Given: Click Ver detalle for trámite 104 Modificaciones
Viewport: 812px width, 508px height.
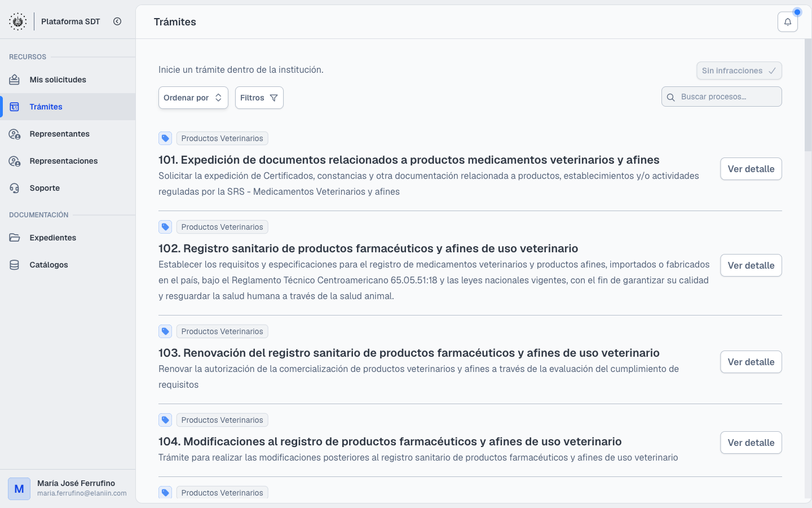Looking at the screenshot, I should point(751,443).
